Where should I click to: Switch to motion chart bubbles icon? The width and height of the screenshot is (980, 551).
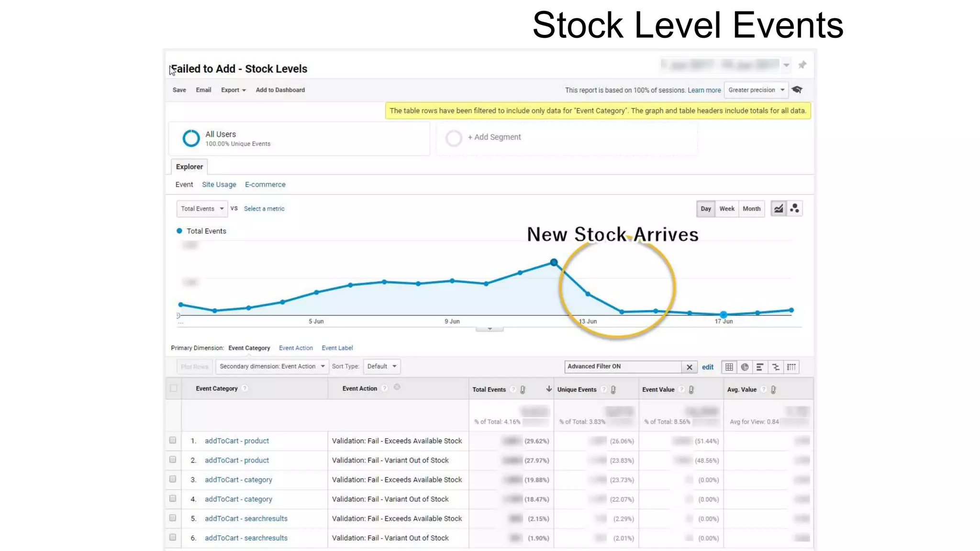tap(795, 209)
